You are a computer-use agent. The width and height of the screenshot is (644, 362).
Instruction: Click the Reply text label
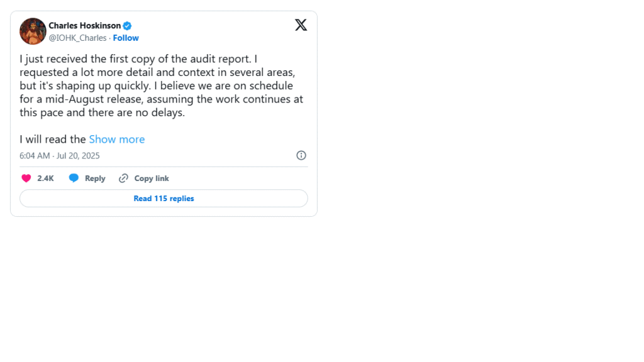[95, 178]
